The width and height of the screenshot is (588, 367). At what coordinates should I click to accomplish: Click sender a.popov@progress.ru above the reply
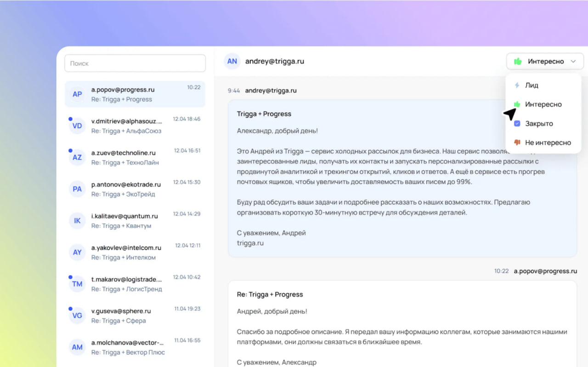[545, 271]
